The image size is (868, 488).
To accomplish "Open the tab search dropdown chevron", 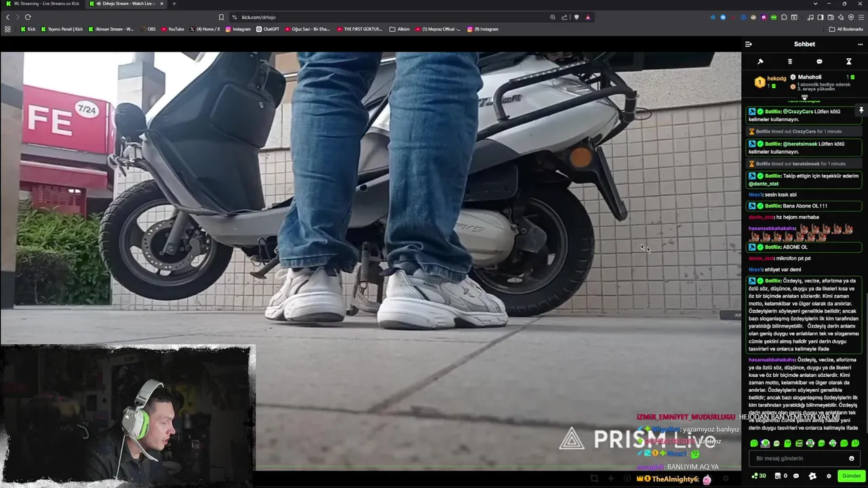I will click(816, 4).
